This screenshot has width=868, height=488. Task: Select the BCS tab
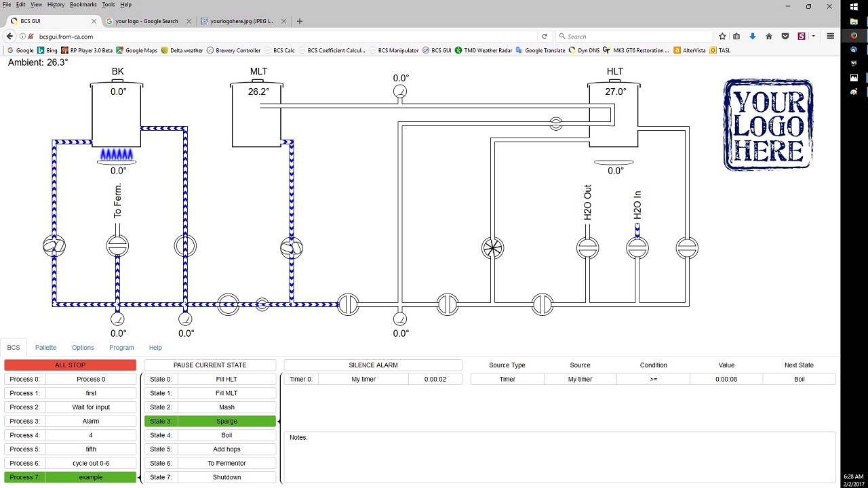(14, 348)
